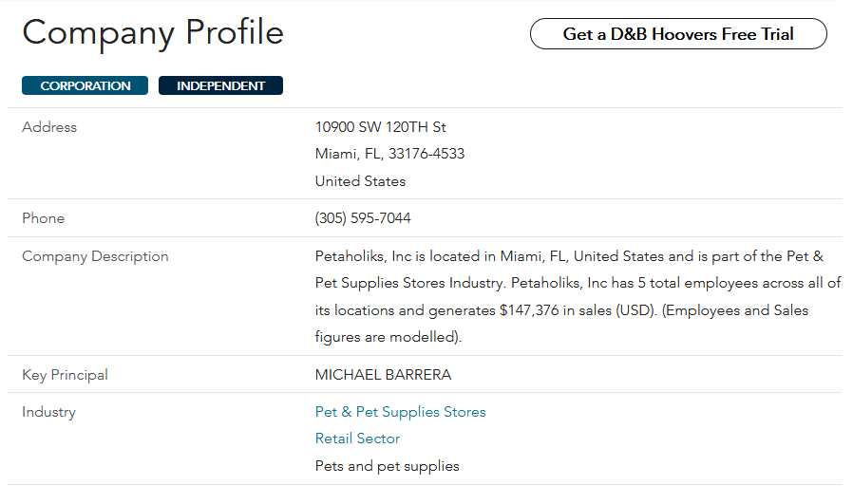Open the Pet & Pet Supplies Stores link
853x504 pixels.
(401, 412)
